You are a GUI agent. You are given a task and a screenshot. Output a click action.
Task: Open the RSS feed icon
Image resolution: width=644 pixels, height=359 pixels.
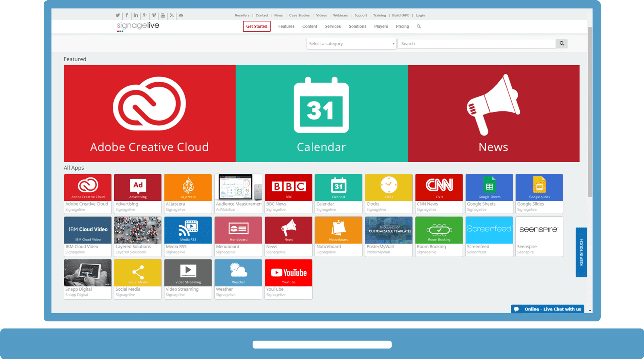pyautogui.click(x=172, y=15)
